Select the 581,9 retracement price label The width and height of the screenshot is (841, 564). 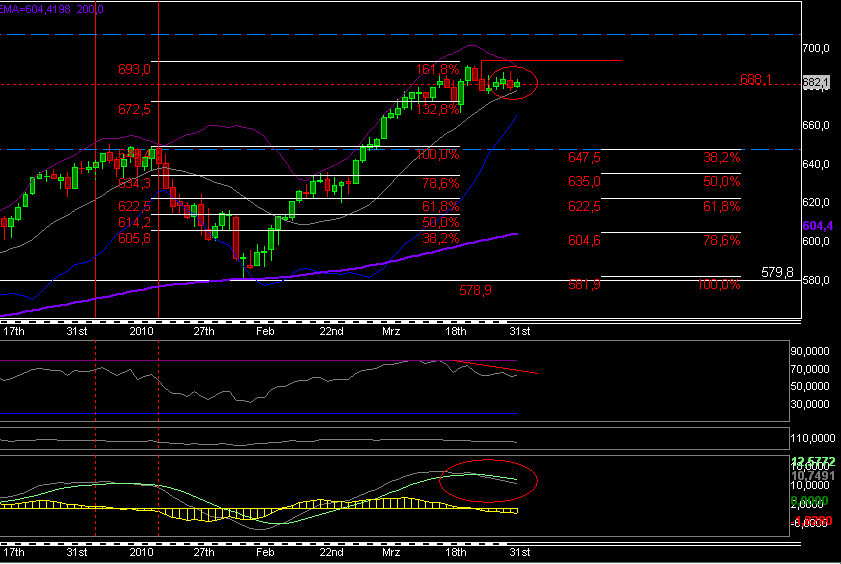coord(584,284)
